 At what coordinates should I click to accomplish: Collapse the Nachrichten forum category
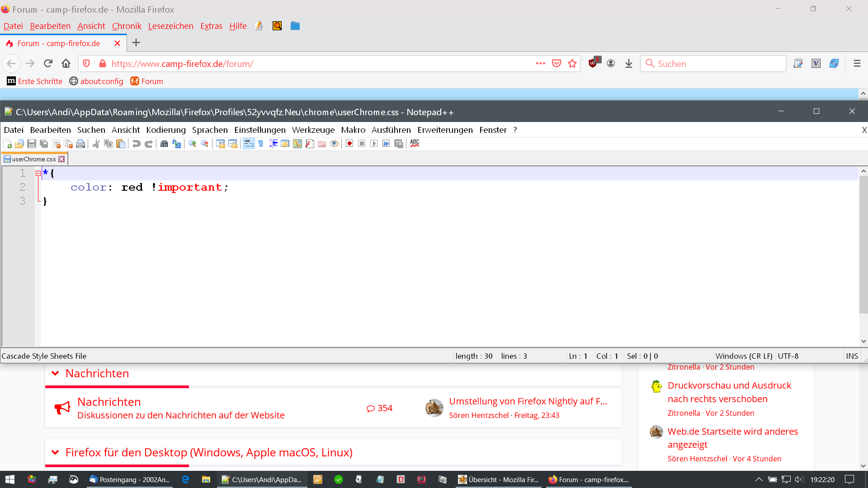[55, 374]
